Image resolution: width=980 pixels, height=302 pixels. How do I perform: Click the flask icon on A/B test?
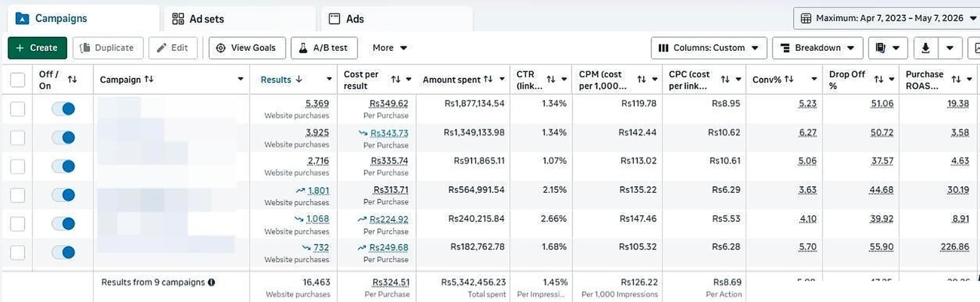pos(303,48)
